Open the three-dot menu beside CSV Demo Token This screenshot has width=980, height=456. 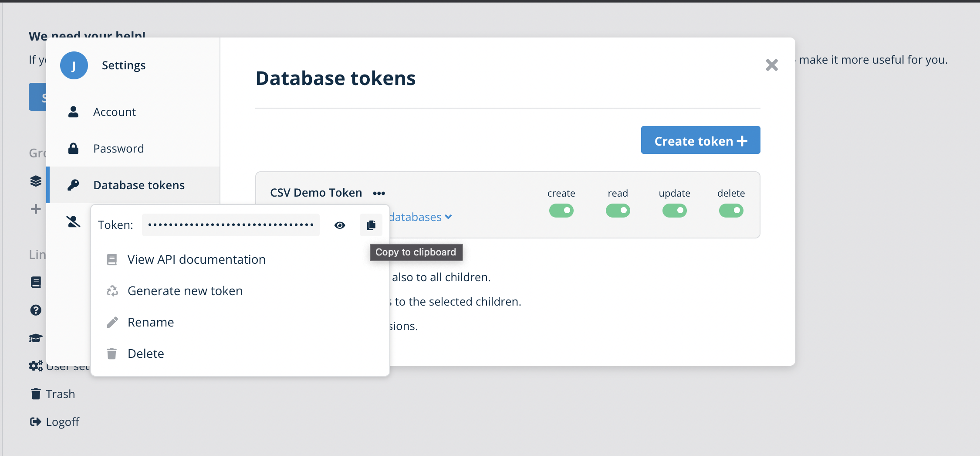[379, 193]
